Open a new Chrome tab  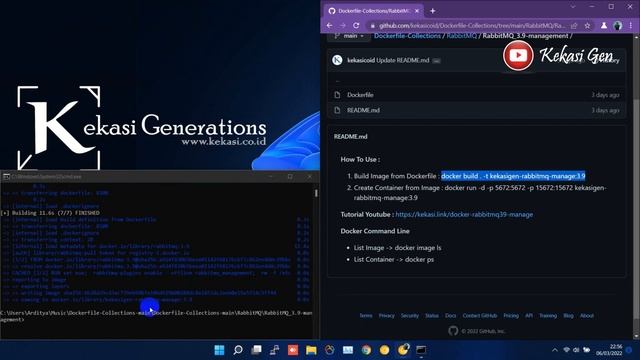(433, 11)
